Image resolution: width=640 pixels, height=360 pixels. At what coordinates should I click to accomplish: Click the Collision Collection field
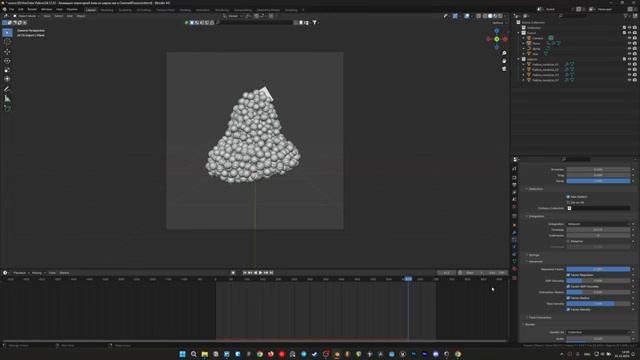point(598,208)
